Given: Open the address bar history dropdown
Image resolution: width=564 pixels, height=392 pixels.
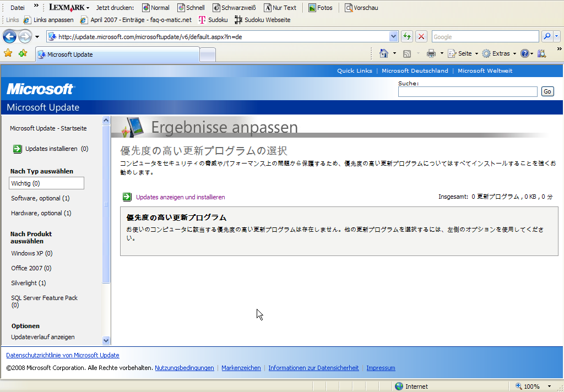Looking at the screenshot, I should tap(393, 36).
